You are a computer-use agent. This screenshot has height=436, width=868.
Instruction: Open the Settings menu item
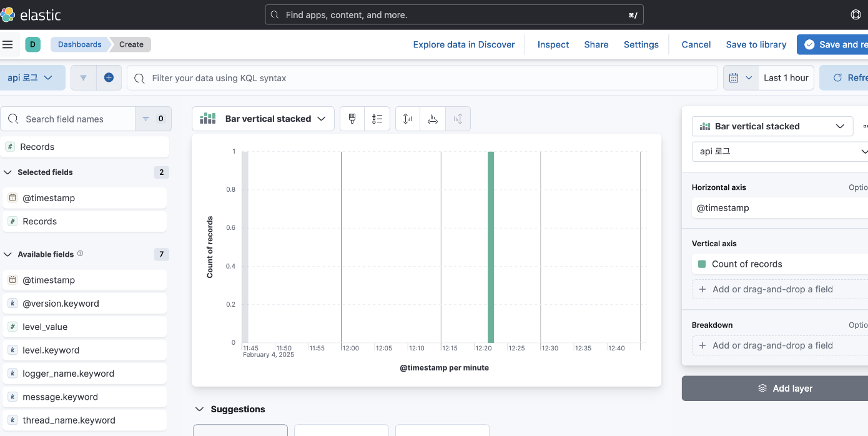pos(641,44)
